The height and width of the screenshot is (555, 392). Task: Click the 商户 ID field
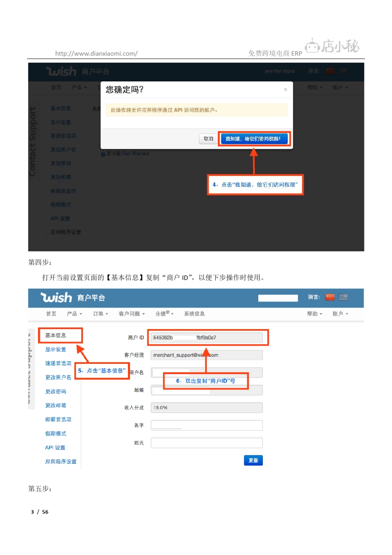pyautogui.click(x=207, y=338)
